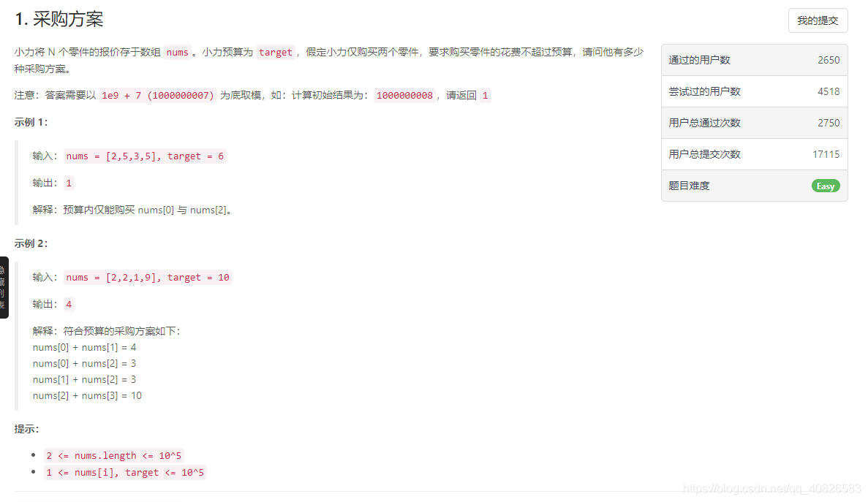Click the Easy difficulty badge
The height and width of the screenshot is (502, 868).
[x=825, y=186]
